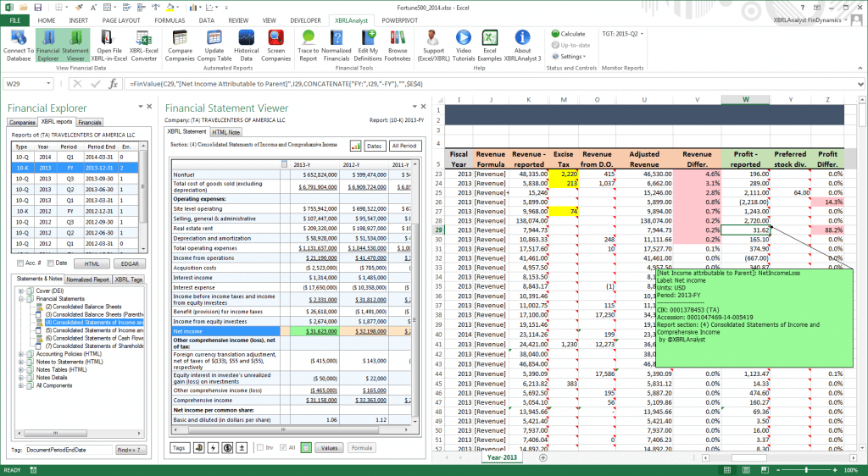Open the Compare Companies report

click(180, 46)
